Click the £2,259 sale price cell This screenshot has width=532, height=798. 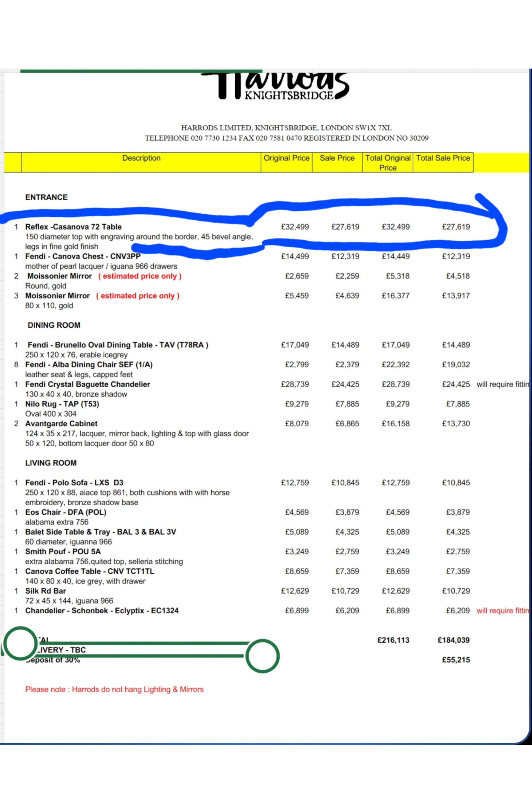click(347, 276)
